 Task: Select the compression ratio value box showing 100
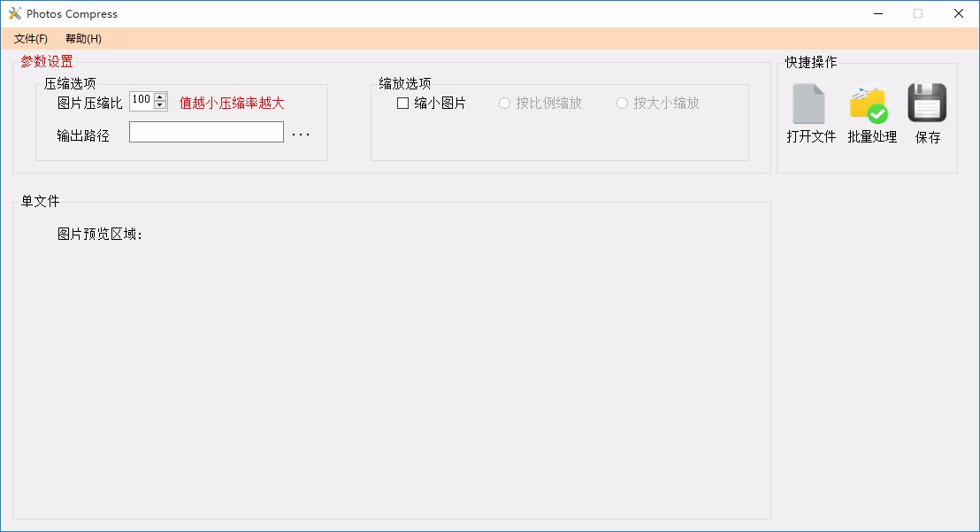click(x=143, y=100)
